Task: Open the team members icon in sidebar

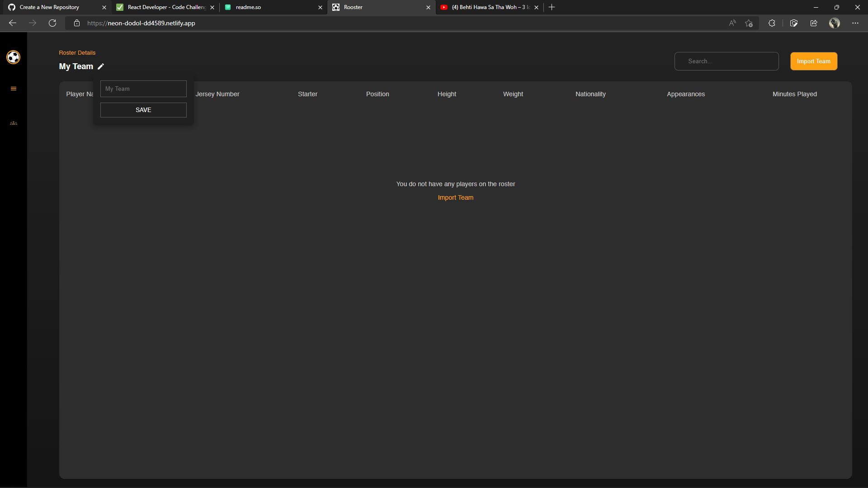Action: tap(14, 123)
